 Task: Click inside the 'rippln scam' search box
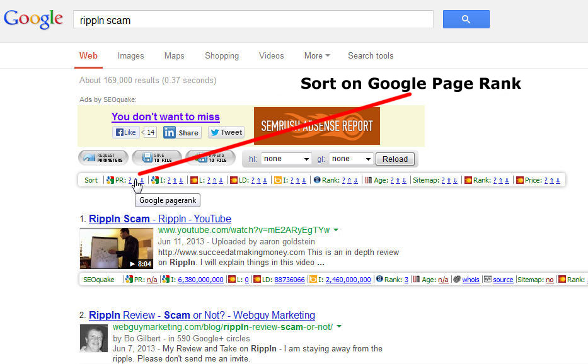pos(253,20)
